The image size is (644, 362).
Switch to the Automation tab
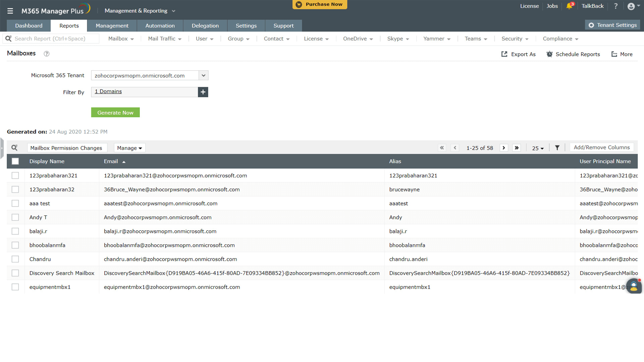[160, 25]
